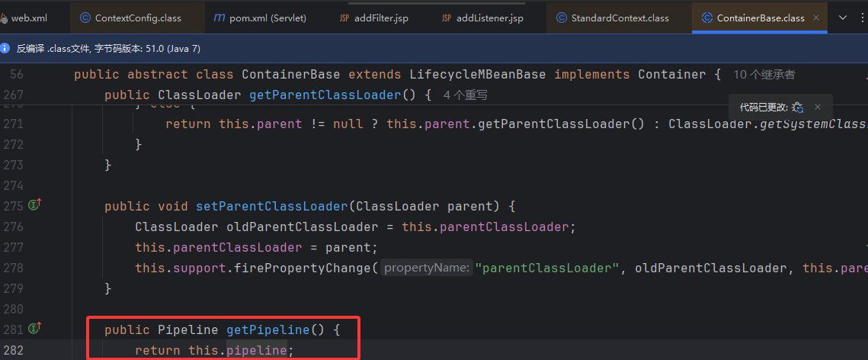Open the tab bar more options menu
Image resolution: width=868 pixels, height=360 pixels.
pyautogui.click(x=860, y=18)
